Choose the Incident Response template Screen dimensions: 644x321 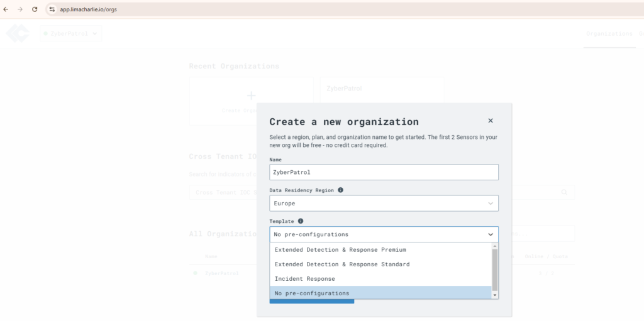(x=380, y=279)
